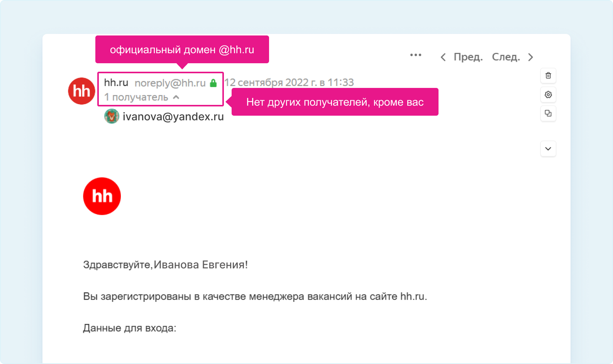Image resolution: width=613 pixels, height=364 pixels.
Task: Select sender name hh.ru
Action: coord(116,83)
